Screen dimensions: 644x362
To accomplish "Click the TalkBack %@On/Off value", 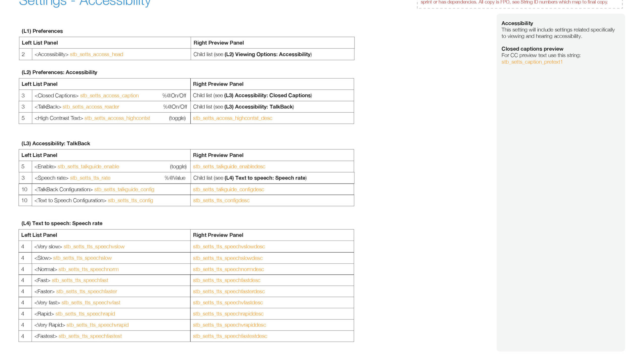I will tap(175, 107).
